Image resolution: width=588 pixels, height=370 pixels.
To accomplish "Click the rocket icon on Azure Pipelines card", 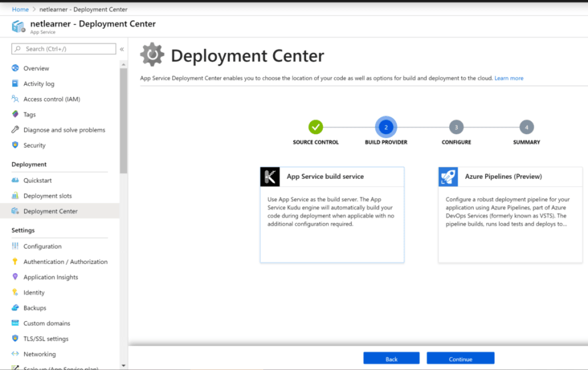I will pos(448,176).
